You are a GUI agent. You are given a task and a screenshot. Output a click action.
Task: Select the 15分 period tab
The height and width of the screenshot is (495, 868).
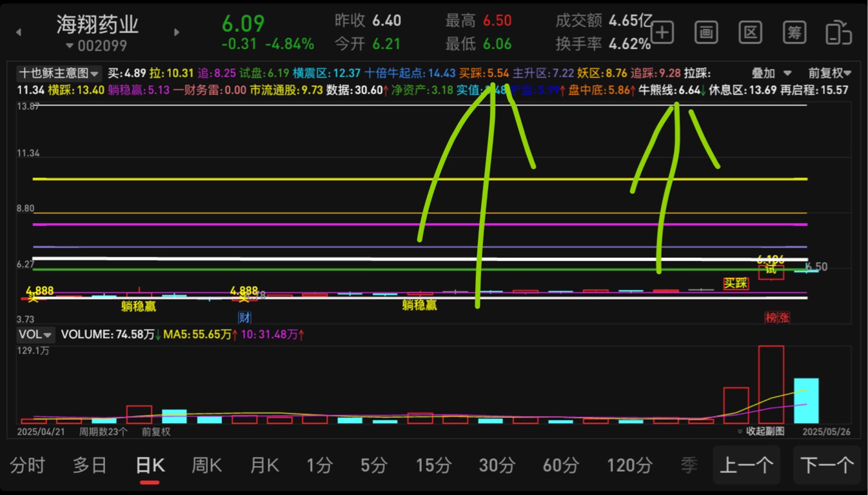point(433,465)
